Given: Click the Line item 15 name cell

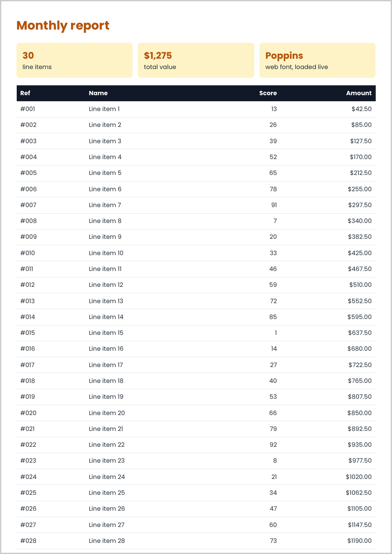Looking at the screenshot, I should [x=106, y=333].
